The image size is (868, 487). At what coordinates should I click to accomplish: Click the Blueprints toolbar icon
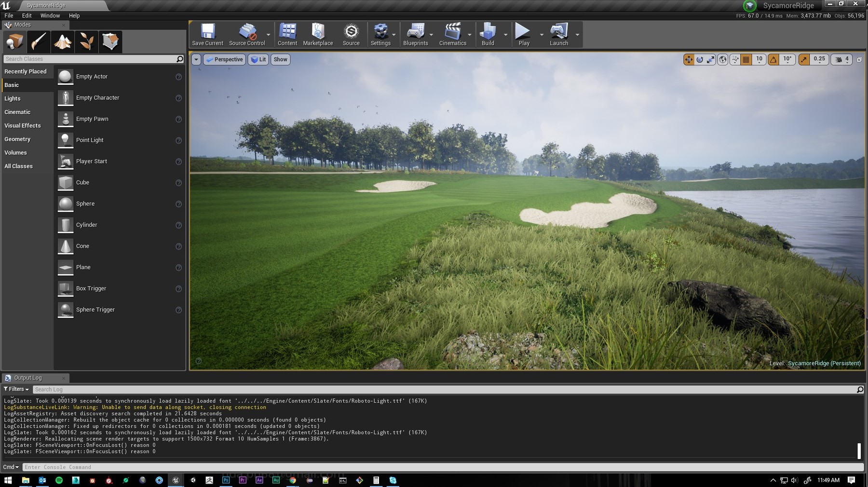416,35
